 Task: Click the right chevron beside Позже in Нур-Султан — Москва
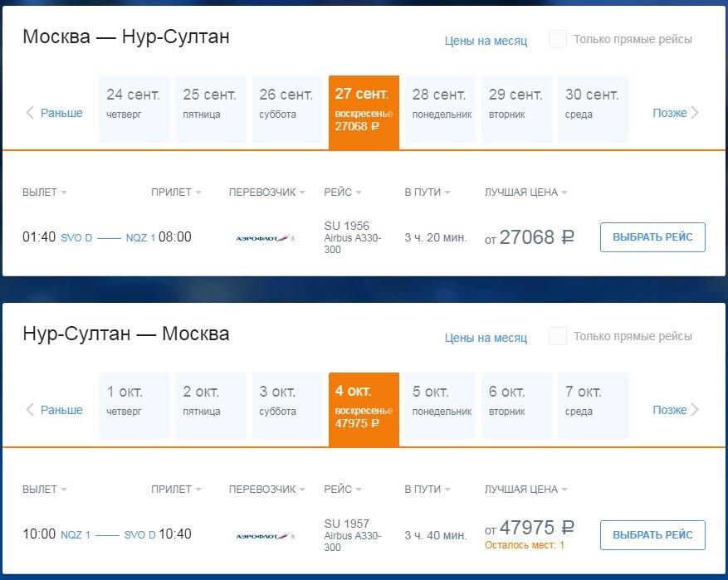[x=695, y=410]
